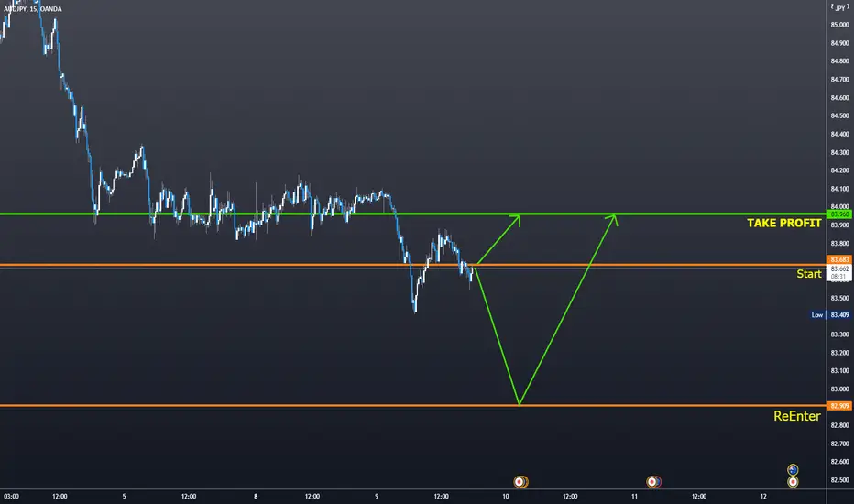
Task: Click the JPY currency label on price axis
Action: point(840,7)
